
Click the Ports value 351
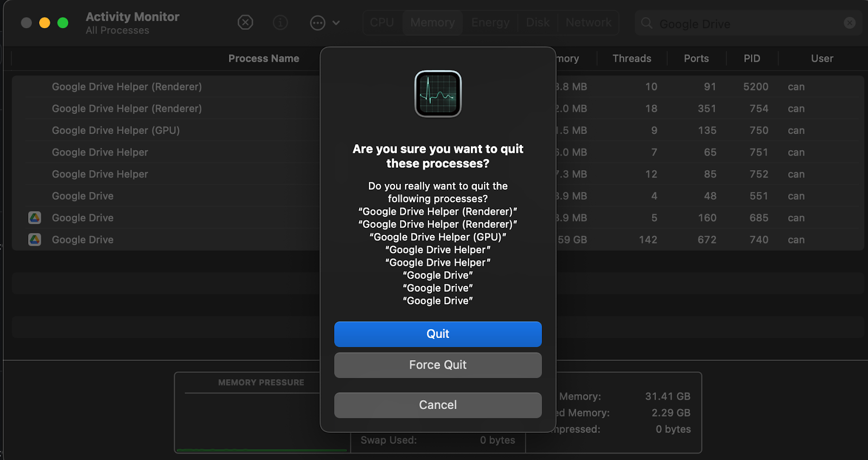(x=707, y=108)
